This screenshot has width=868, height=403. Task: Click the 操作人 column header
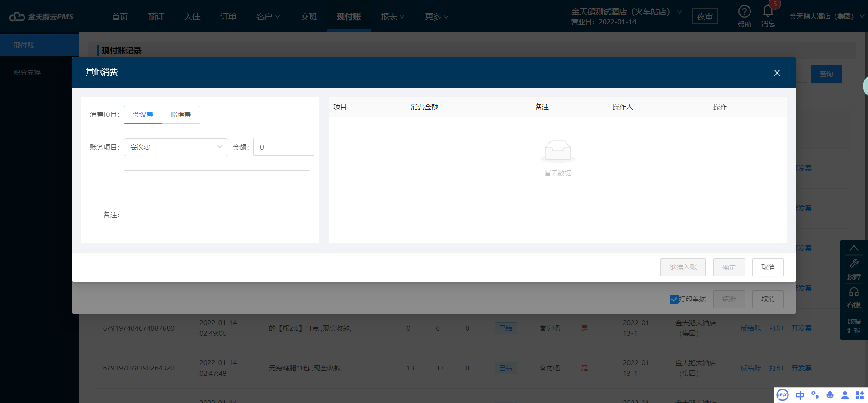[623, 107]
